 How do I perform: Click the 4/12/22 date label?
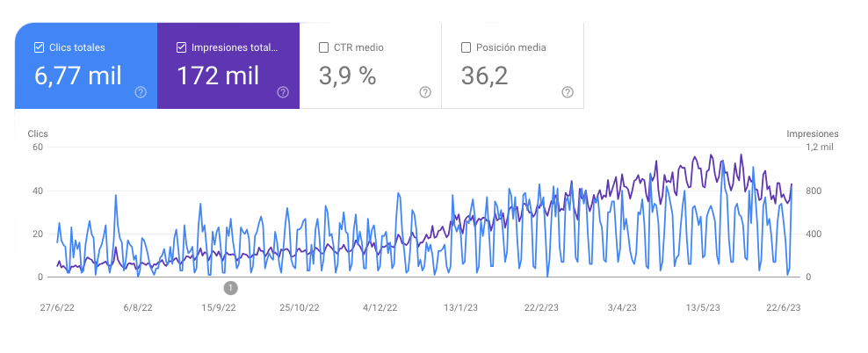click(x=380, y=308)
